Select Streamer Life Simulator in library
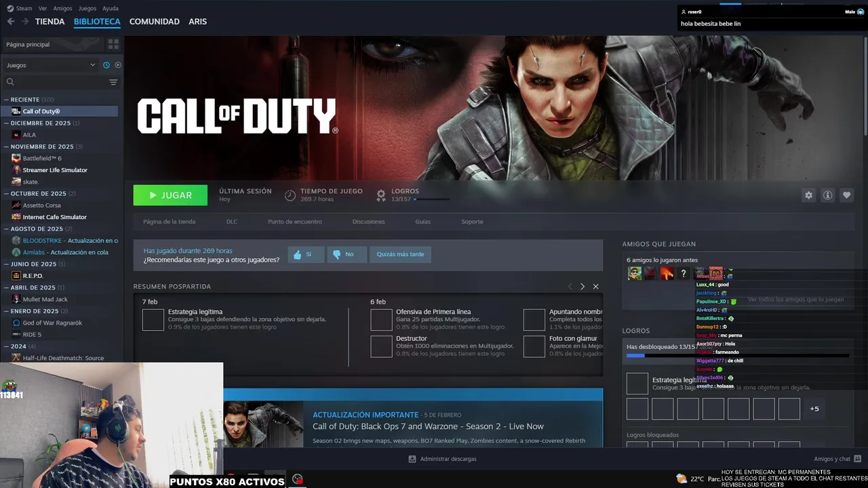The image size is (868, 488). point(60,170)
